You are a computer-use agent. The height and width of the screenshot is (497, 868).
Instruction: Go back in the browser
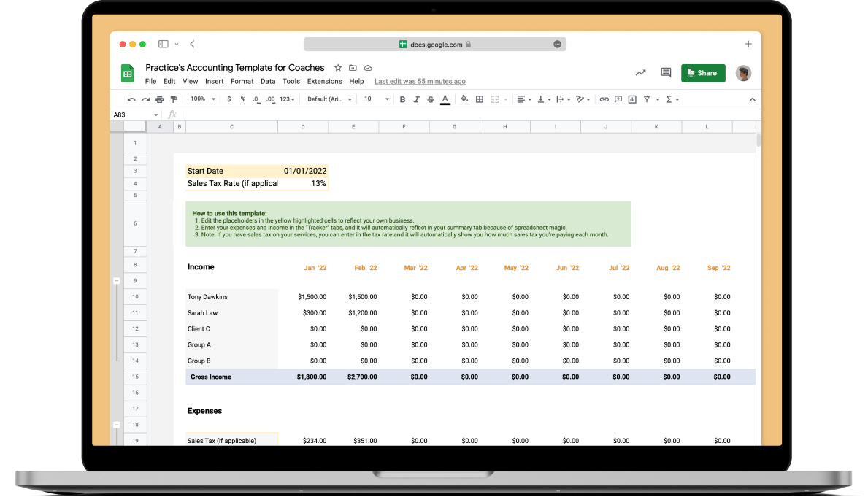[192, 44]
